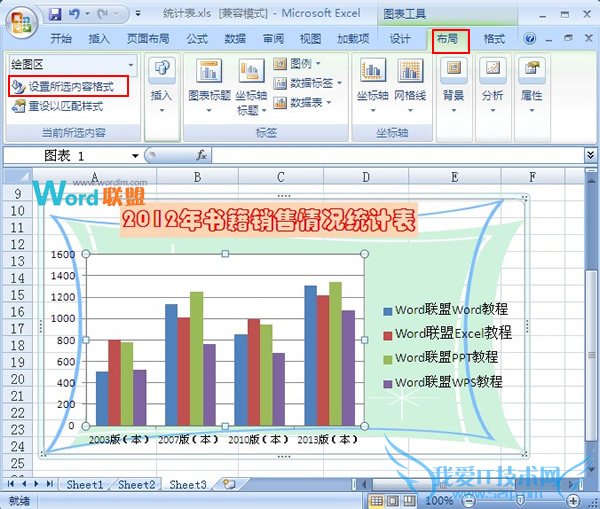Viewport: 600px width, 509px height.
Task: Click the name box showing 图表 1
Action: [x=67, y=156]
